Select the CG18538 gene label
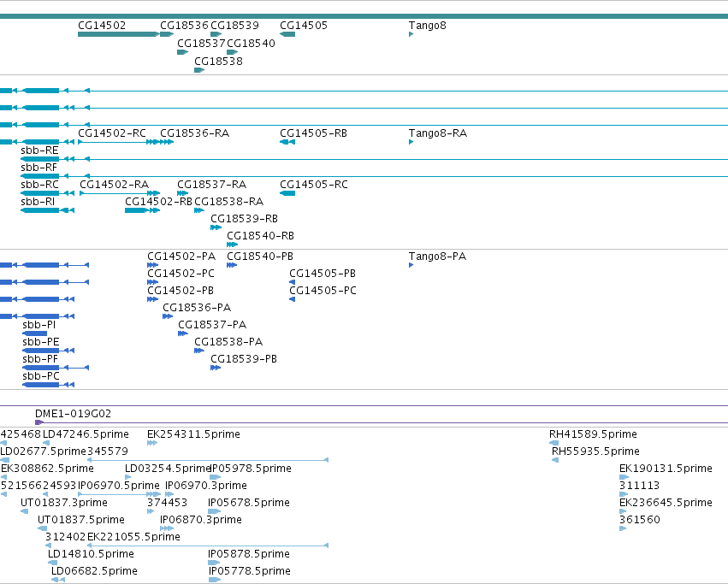728x584 pixels. pyautogui.click(x=218, y=62)
